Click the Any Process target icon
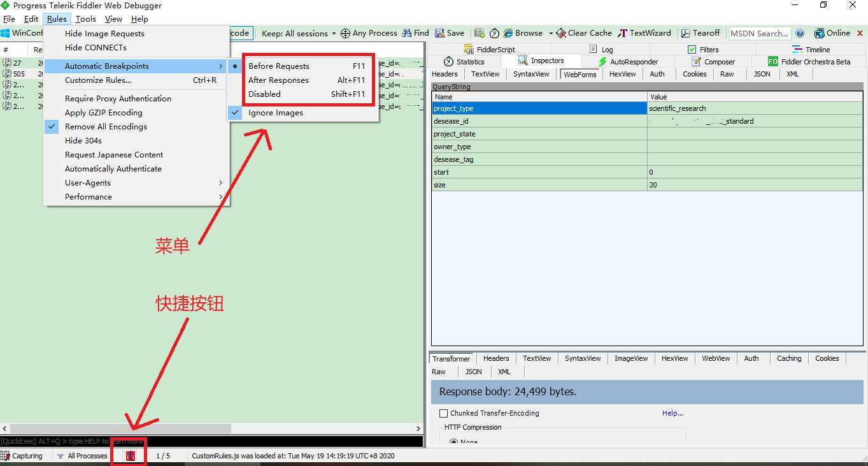 point(345,33)
